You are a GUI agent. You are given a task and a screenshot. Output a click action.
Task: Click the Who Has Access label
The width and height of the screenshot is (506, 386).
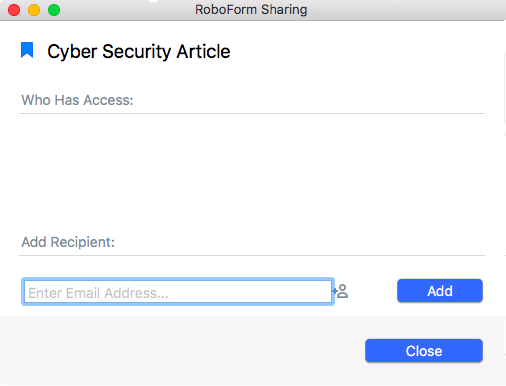pos(77,100)
